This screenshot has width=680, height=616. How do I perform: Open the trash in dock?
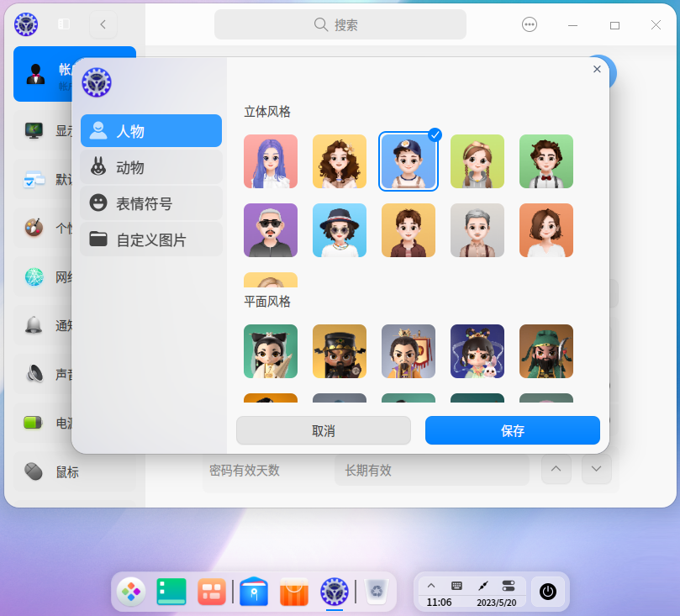(x=377, y=592)
